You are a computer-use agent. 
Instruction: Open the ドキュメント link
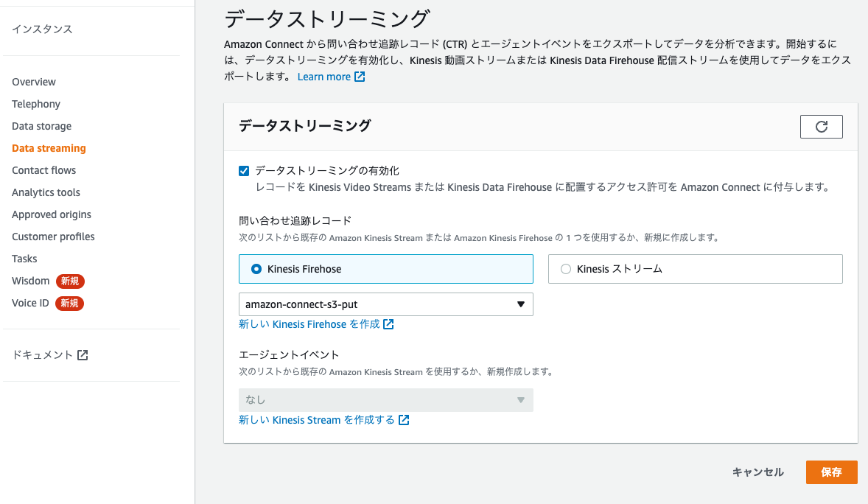coord(43,355)
